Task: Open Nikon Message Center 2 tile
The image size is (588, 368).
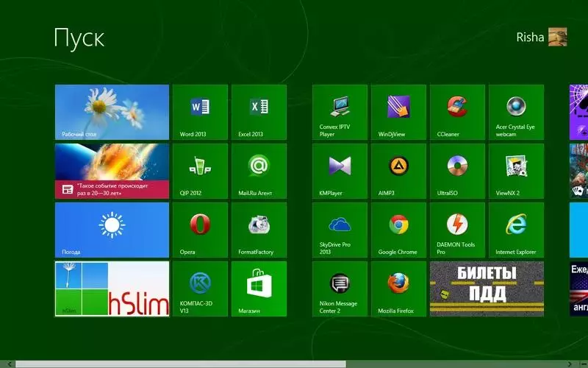Action: [340, 289]
